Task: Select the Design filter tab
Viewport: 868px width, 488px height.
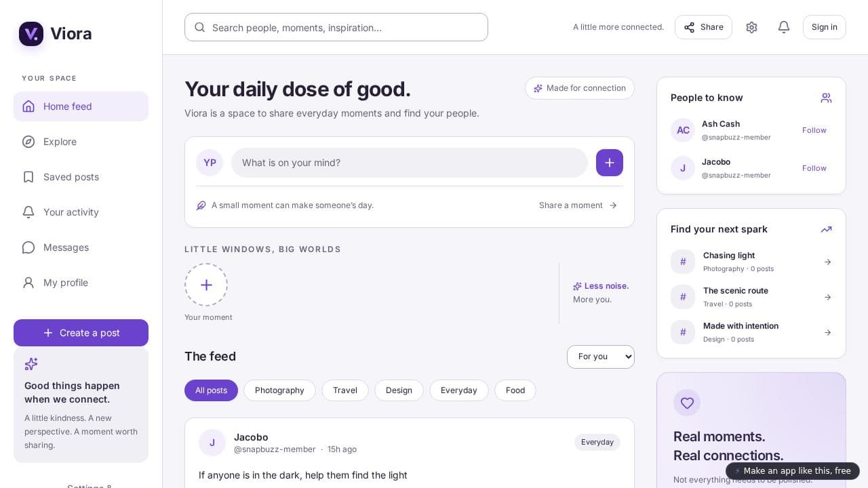Action: click(x=399, y=390)
